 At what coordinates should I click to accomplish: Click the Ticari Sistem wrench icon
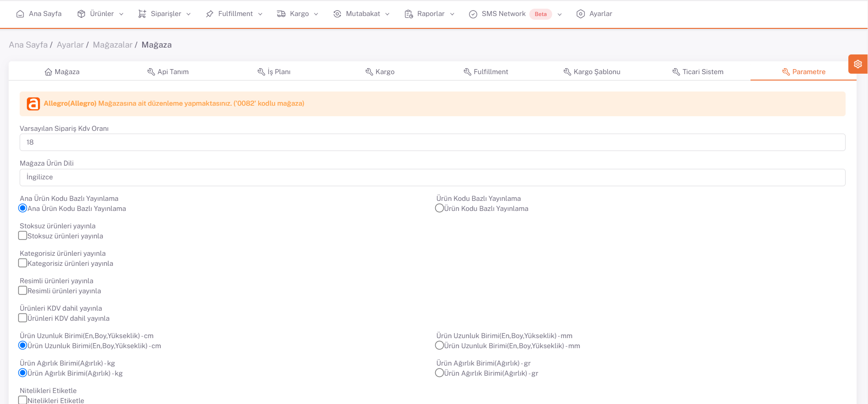(676, 72)
